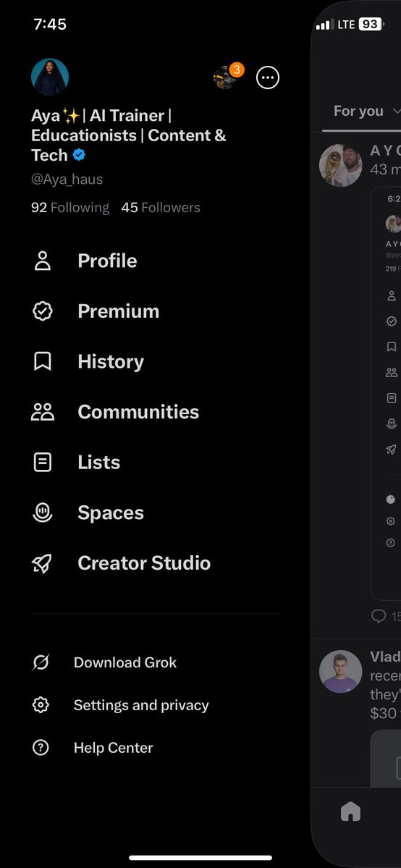Open Vlad's profile picture in feed
Image resolution: width=401 pixels, height=868 pixels.
tap(341, 672)
